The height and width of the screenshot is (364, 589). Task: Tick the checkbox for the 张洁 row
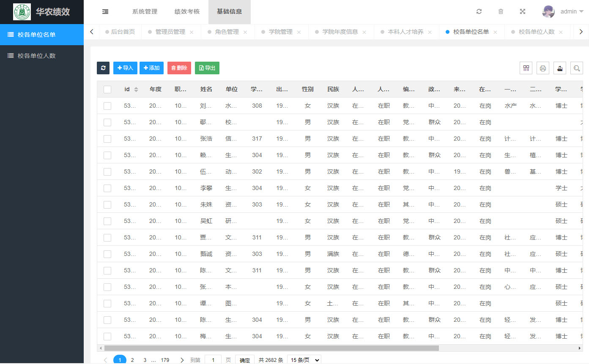[107, 139]
